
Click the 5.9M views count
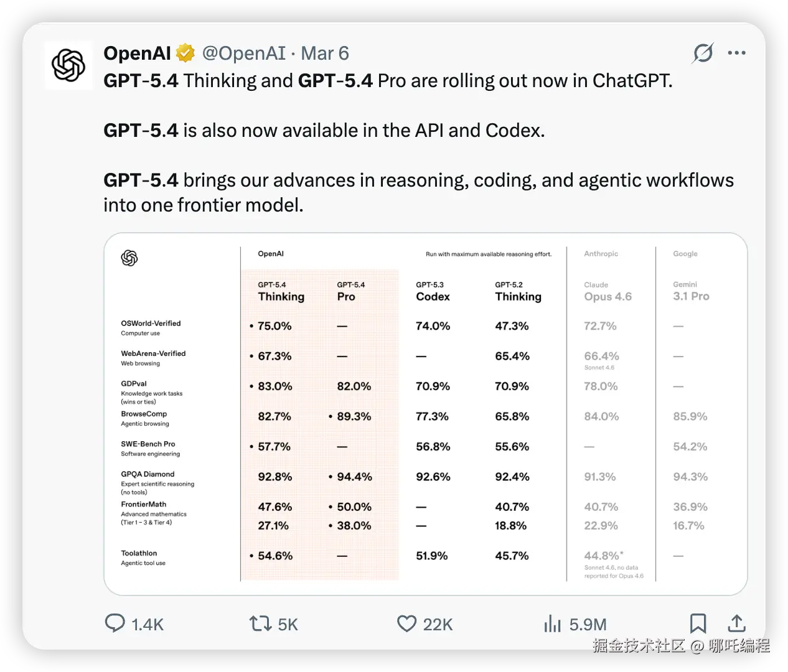coord(588,624)
